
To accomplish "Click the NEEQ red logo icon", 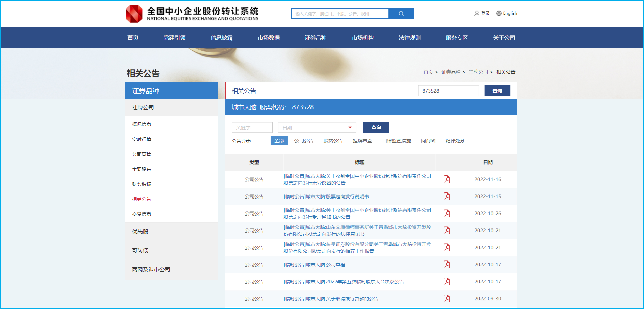I will pos(134,14).
